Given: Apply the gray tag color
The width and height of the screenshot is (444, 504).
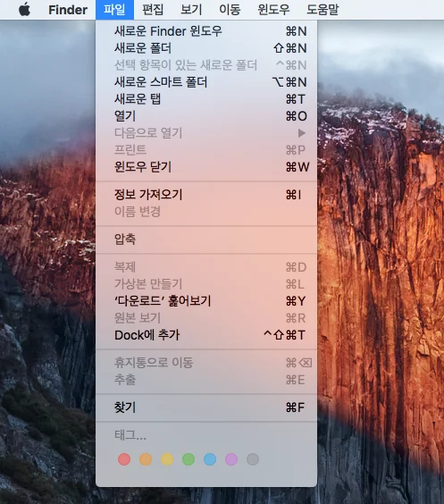Looking at the screenshot, I should (253, 459).
